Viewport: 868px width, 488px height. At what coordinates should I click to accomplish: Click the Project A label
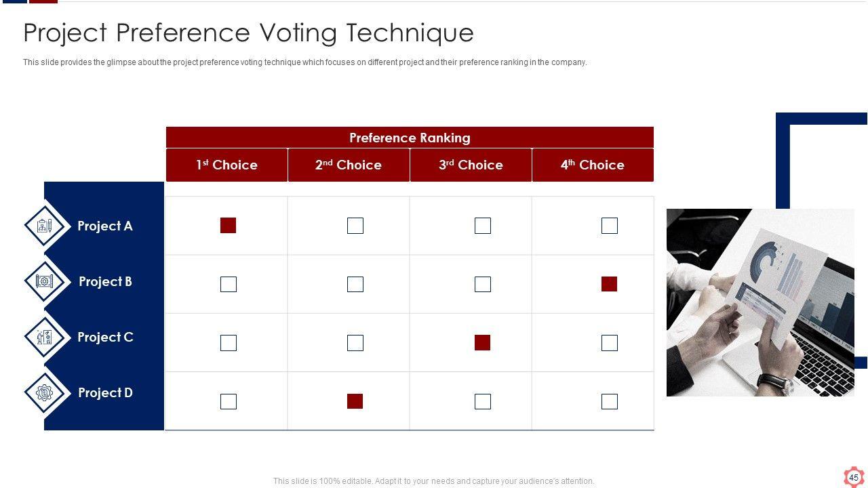[105, 226]
